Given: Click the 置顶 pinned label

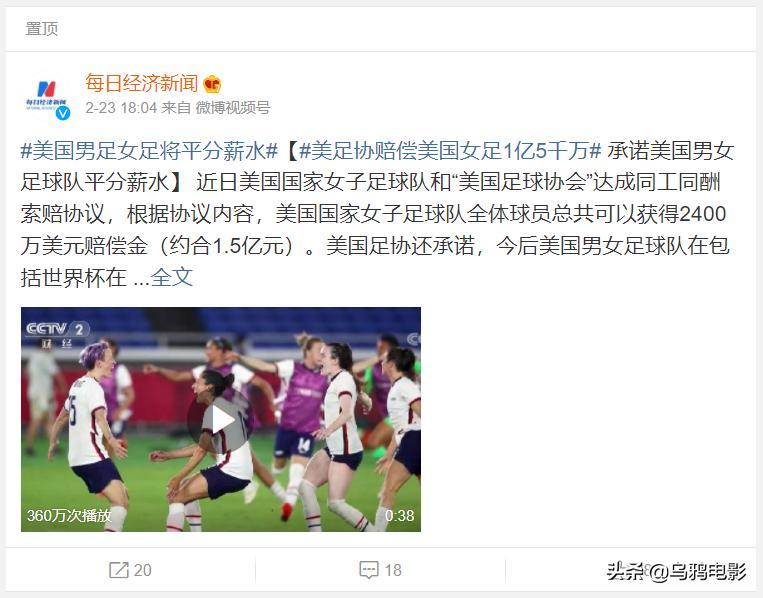Looking at the screenshot, I should [41, 29].
